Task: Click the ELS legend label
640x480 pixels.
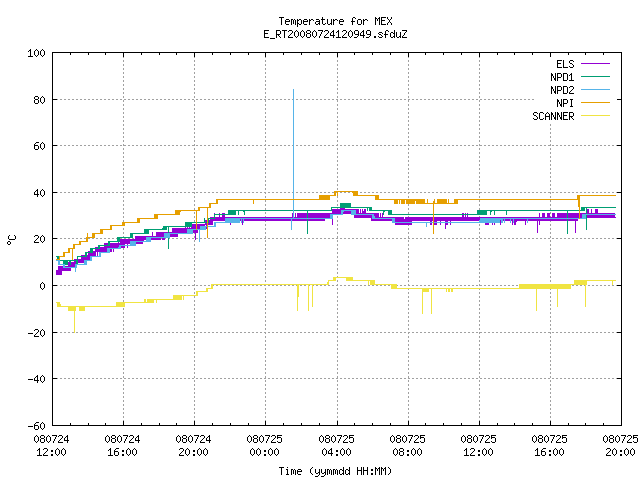Action: click(x=565, y=64)
